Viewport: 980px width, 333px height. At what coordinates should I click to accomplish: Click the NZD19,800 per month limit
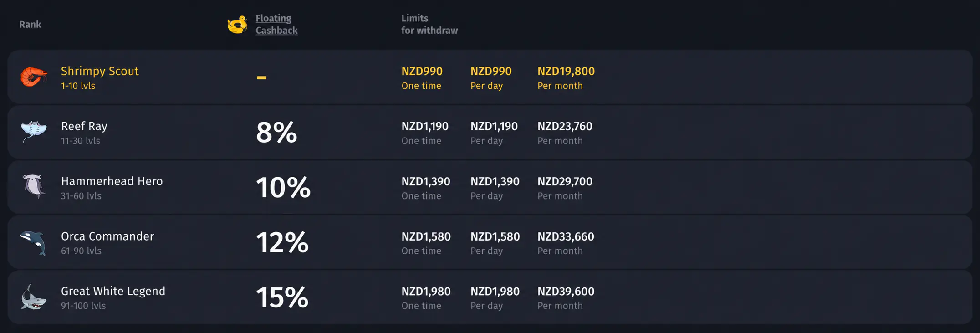[x=566, y=71]
